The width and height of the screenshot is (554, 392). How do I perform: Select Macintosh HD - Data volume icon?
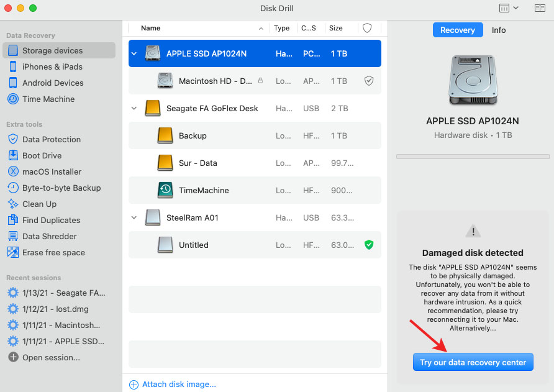coord(165,81)
